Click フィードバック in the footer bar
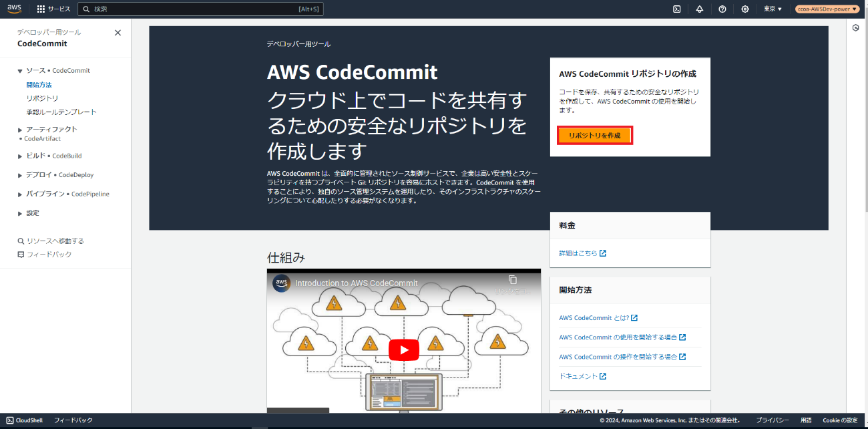Image resolution: width=868 pixels, height=429 pixels. [73, 420]
